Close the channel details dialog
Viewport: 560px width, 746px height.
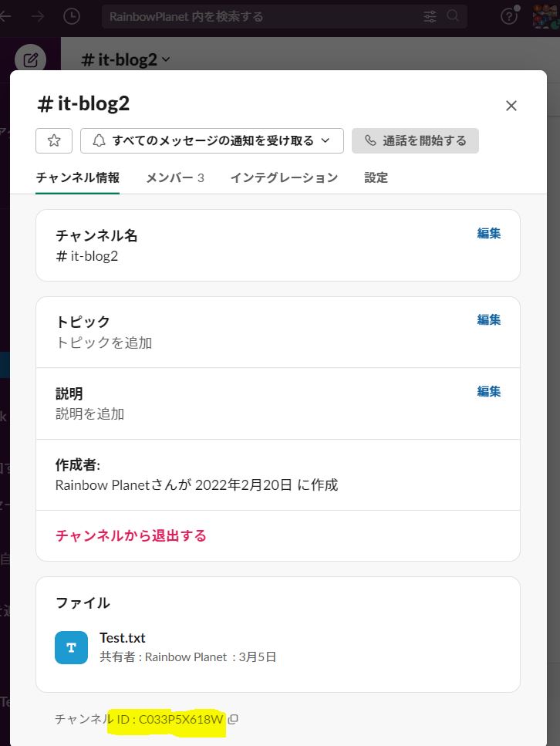[511, 106]
